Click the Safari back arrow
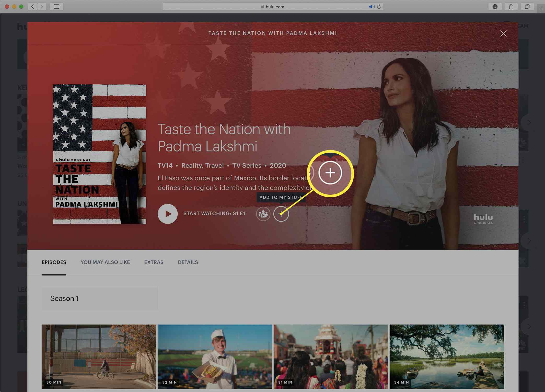 (x=32, y=7)
